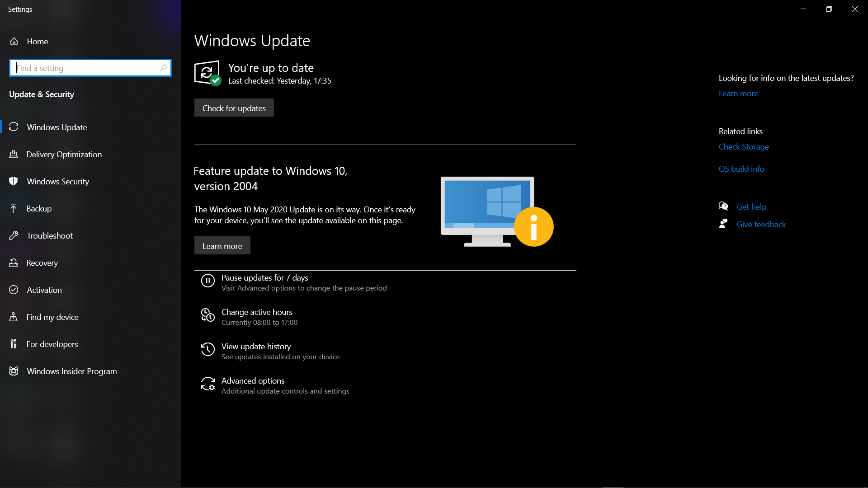Click the Backup upward arrow icon
The image size is (868, 488).
[14, 208]
